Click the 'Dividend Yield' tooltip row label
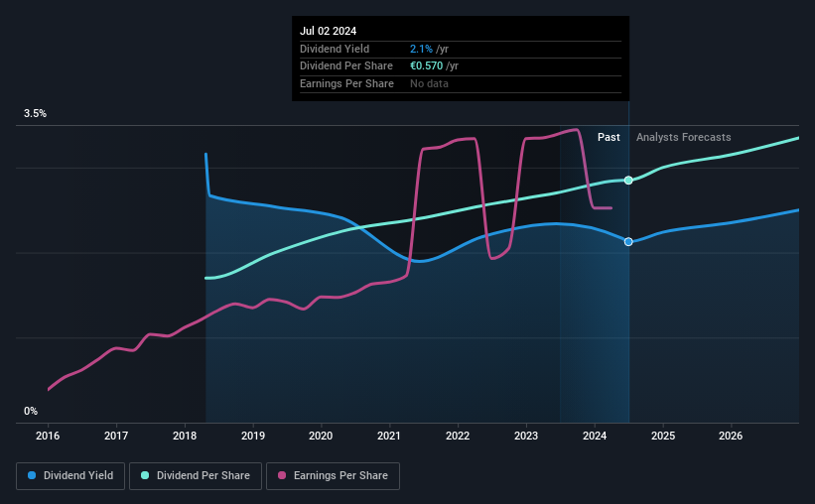815x504 pixels. [x=335, y=49]
